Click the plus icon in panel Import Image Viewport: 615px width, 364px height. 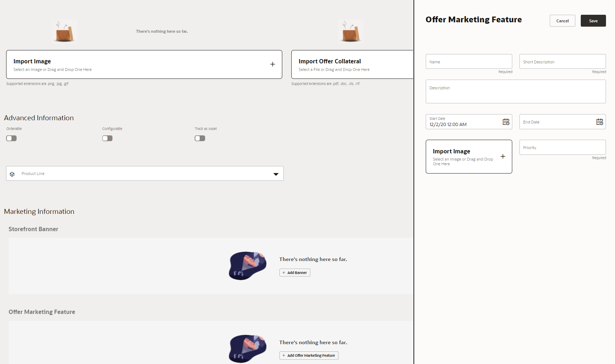pos(503,157)
